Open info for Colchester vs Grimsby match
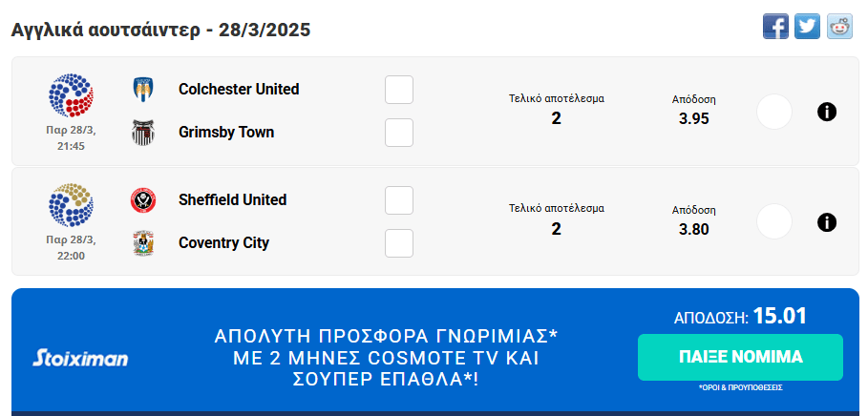Image resolution: width=868 pixels, height=416 pixels. coord(827,112)
